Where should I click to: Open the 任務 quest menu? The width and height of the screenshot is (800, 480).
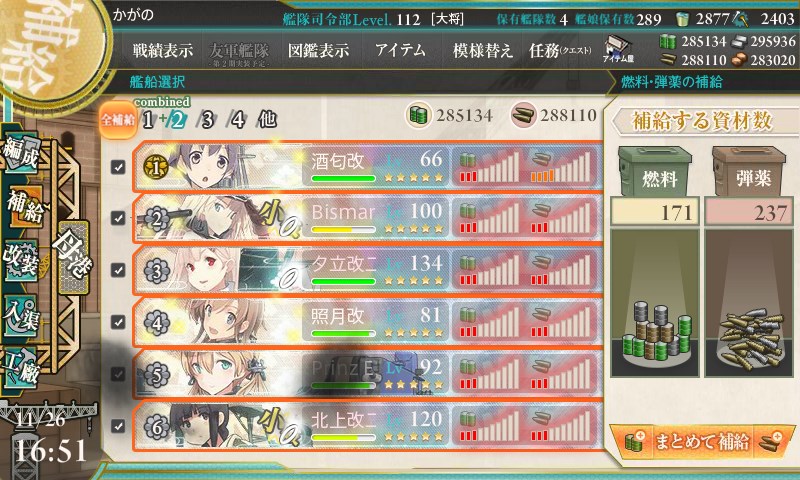pos(560,50)
